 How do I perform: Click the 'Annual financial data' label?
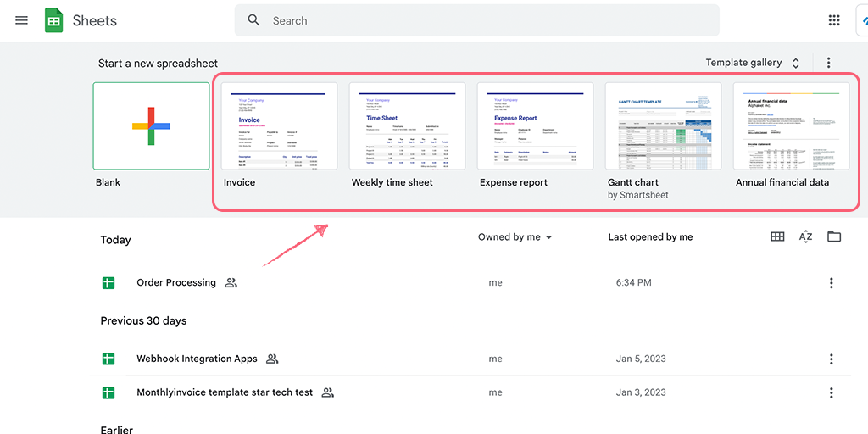coord(782,182)
